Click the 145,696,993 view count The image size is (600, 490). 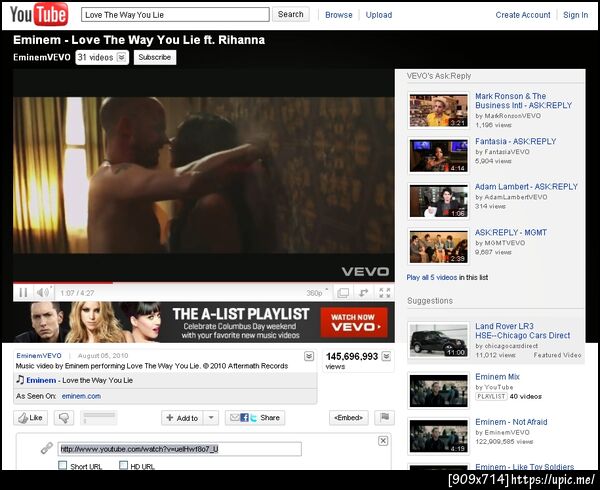tap(352, 357)
